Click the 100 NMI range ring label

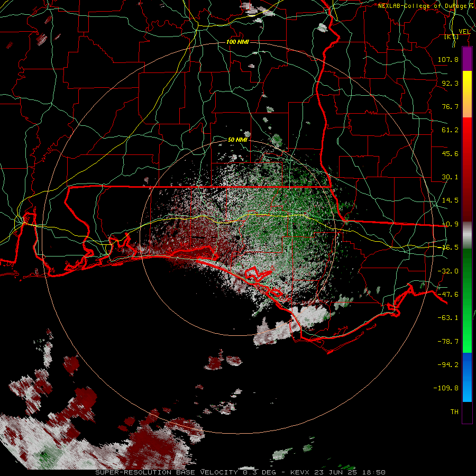237,42
